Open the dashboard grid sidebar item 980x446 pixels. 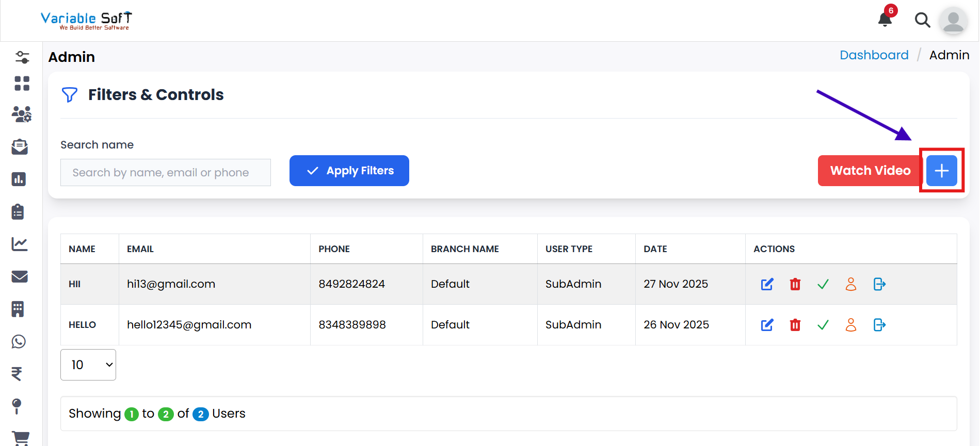(x=22, y=84)
